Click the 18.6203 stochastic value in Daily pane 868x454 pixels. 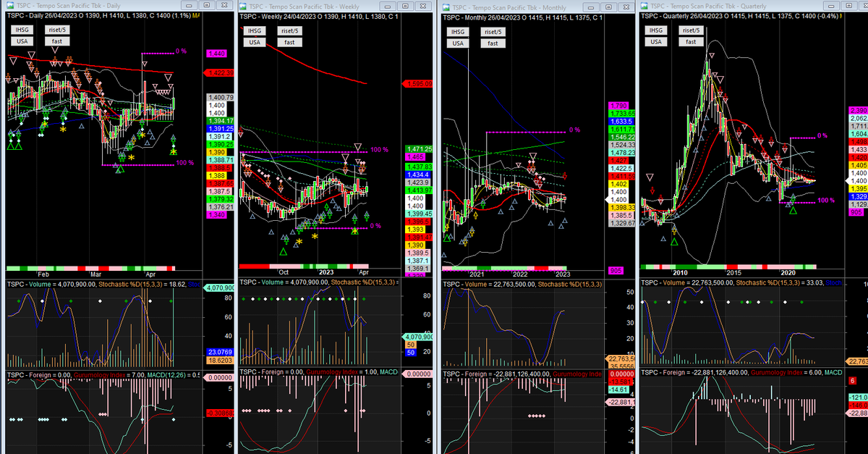click(x=220, y=359)
